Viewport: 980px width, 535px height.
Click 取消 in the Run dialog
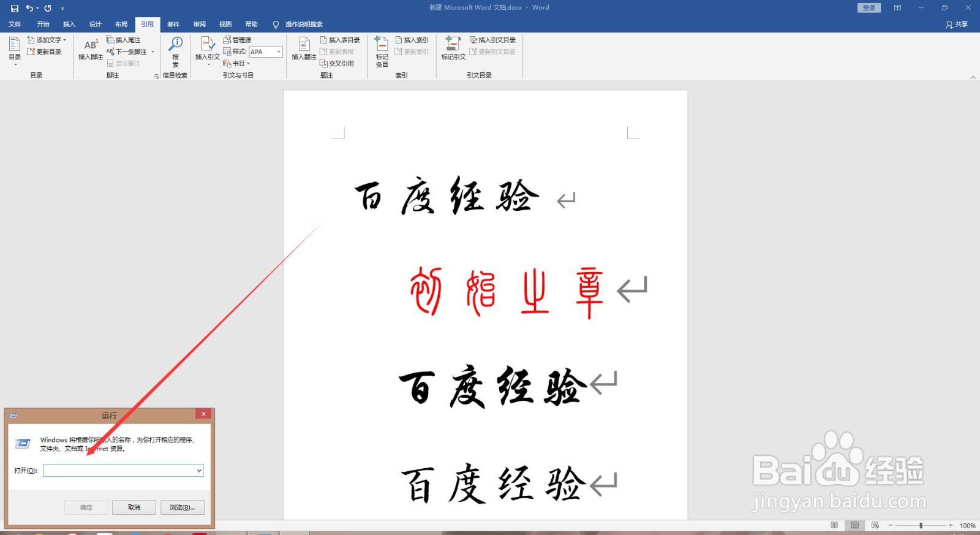point(134,507)
